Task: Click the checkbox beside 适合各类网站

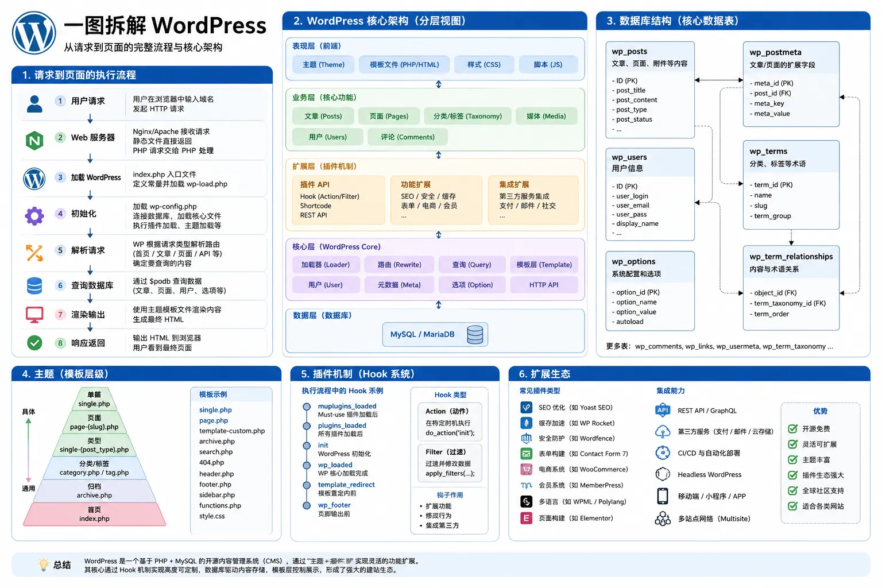Action: [x=792, y=506]
